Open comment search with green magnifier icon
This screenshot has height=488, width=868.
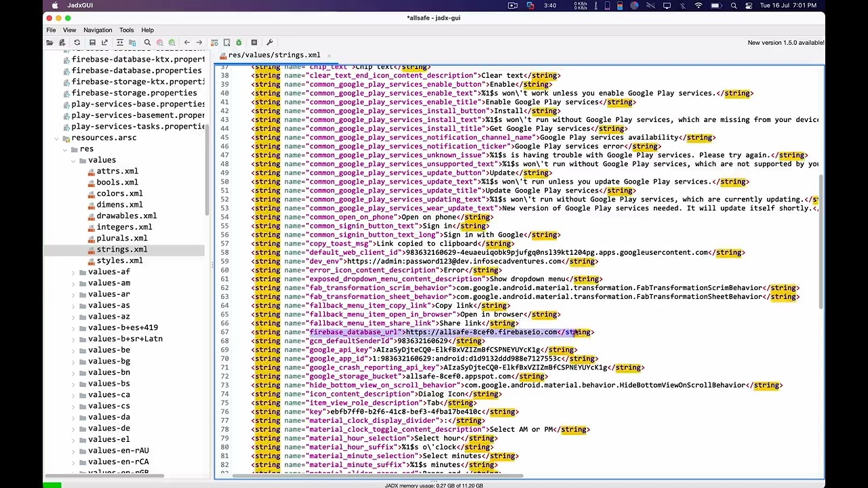click(172, 43)
